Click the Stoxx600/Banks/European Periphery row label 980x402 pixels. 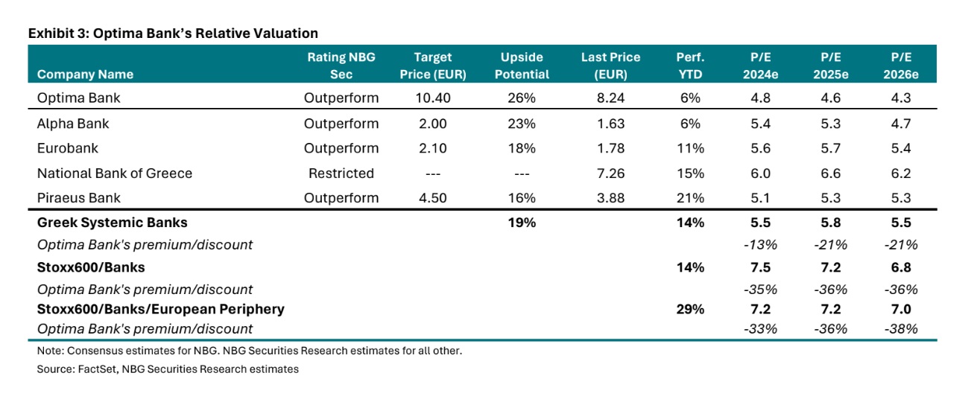click(x=161, y=309)
